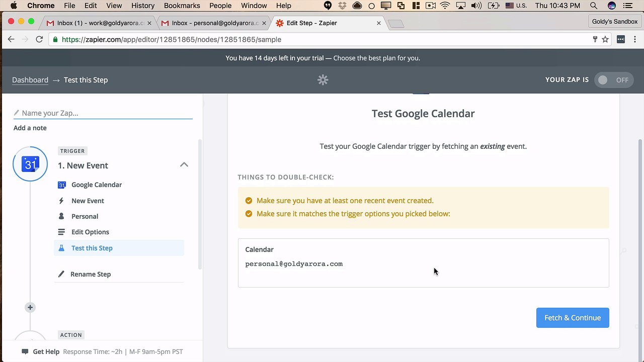644x362 pixels.
Task: Click the list icon beside Edit Options
Action: tap(61, 232)
